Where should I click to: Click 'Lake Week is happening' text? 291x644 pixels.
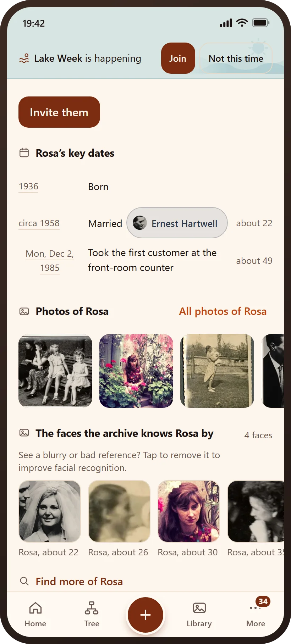pos(88,59)
